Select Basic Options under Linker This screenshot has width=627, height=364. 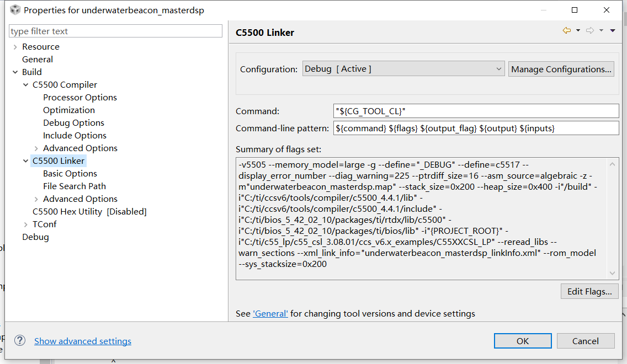70,174
